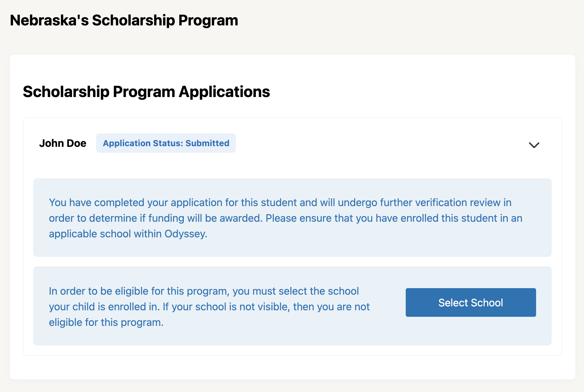
Task: Click the Select School button
Action: [471, 302]
